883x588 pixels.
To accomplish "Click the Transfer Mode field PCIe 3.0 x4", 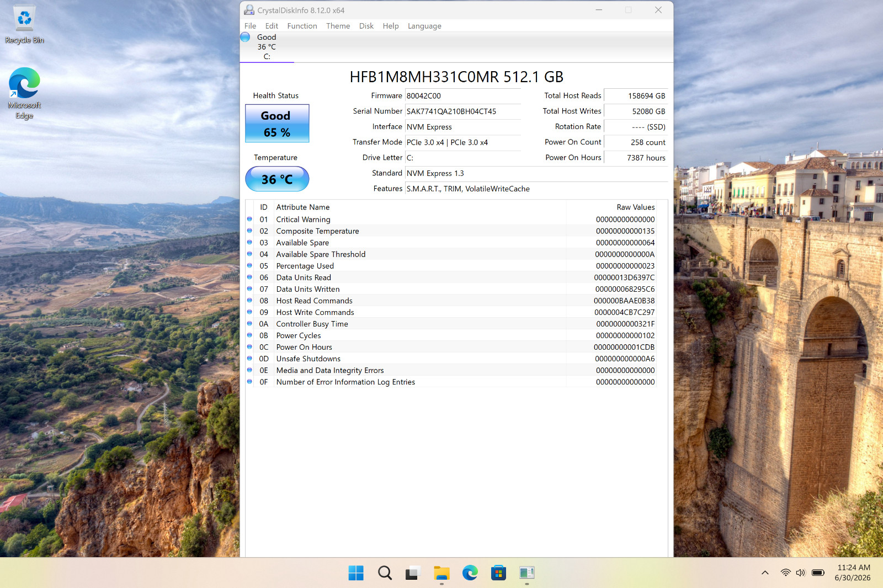I will [x=463, y=142].
